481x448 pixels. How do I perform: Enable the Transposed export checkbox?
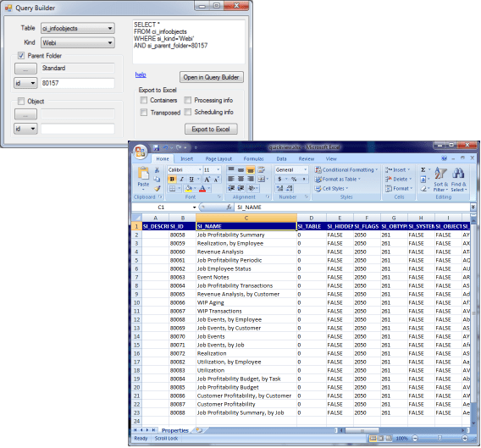click(144, 113)
